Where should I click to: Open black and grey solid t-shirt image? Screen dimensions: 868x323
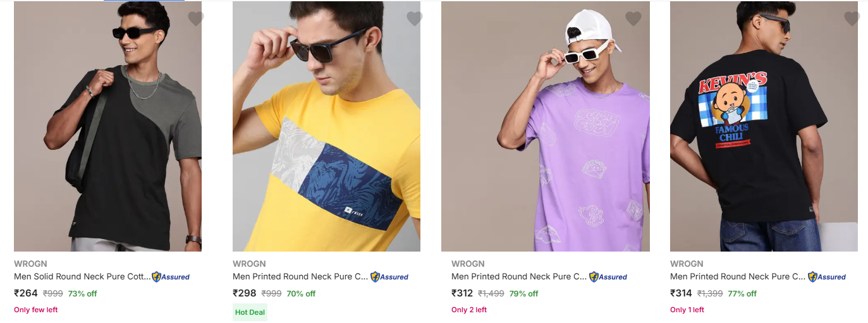coord(107,126)
